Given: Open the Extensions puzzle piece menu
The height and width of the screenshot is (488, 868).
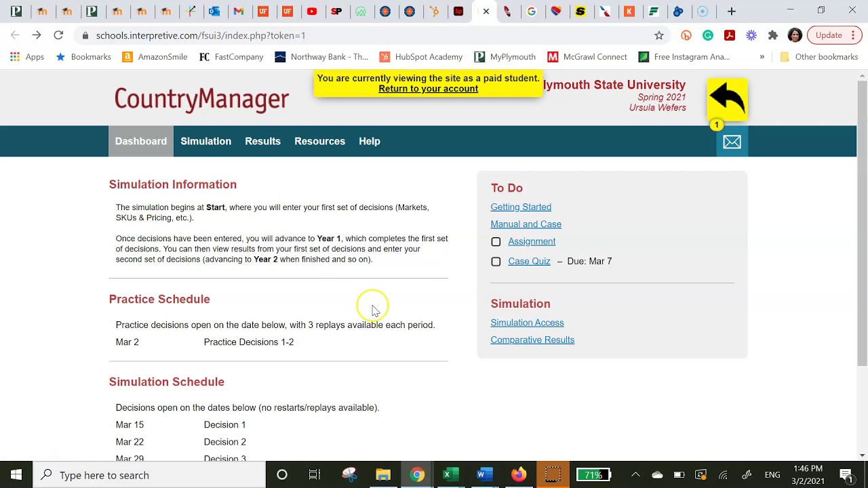Looking at the screenshot, I should click(773, 35).
